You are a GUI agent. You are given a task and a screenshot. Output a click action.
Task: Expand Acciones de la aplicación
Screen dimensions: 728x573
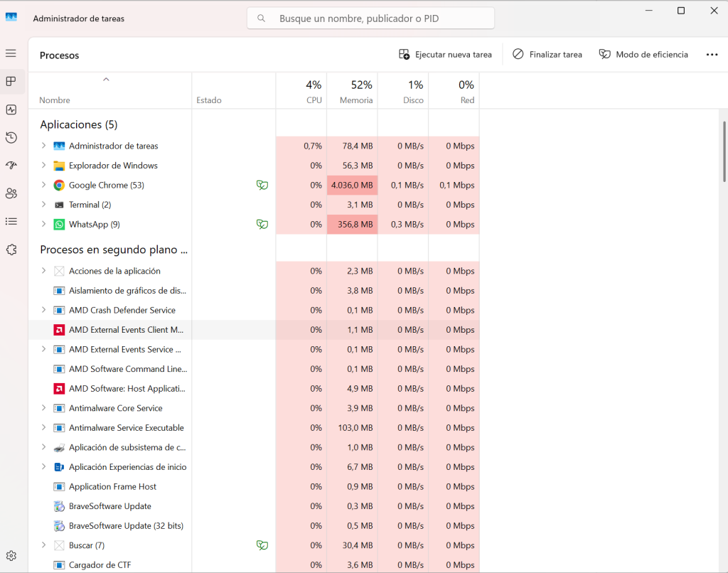point(43,271)
